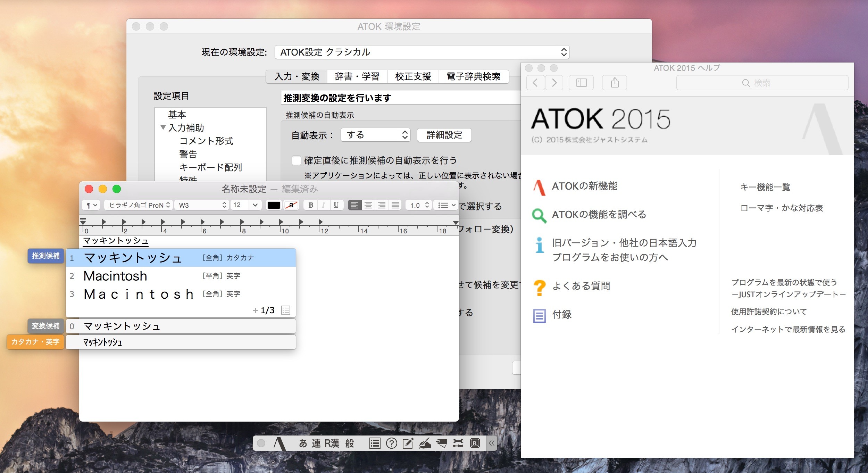
Task: Justify text in TextEdit toolbar
Action: pos(395,205)
